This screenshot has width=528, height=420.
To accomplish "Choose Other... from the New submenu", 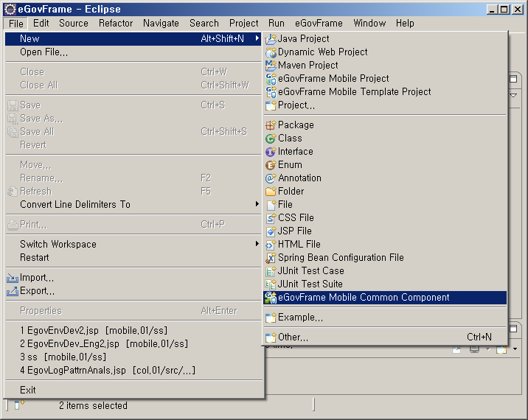I will click(x=293, y=337).
